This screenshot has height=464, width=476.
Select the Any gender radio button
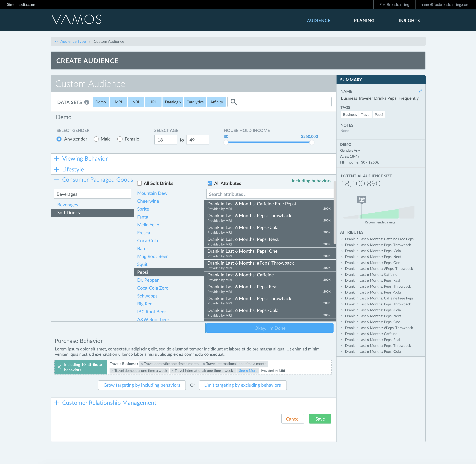coord(59,139)
